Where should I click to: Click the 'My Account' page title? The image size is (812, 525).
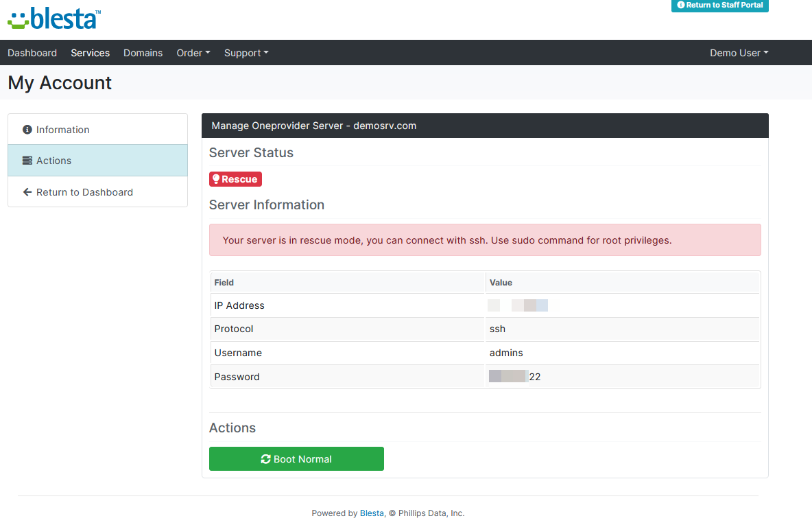point(60,83)
